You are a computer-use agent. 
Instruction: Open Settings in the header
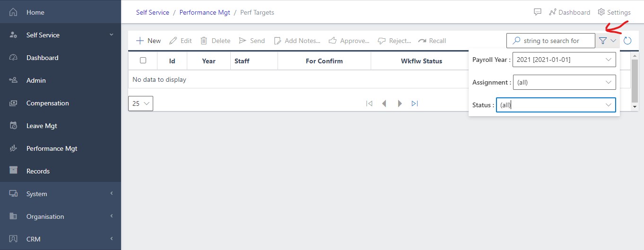pyautogui.click(x=614, y=12)
